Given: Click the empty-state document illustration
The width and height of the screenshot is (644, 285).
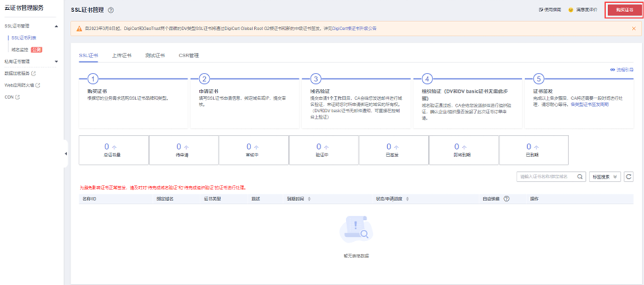Looking at the screenshot, I should pos(356,230).
